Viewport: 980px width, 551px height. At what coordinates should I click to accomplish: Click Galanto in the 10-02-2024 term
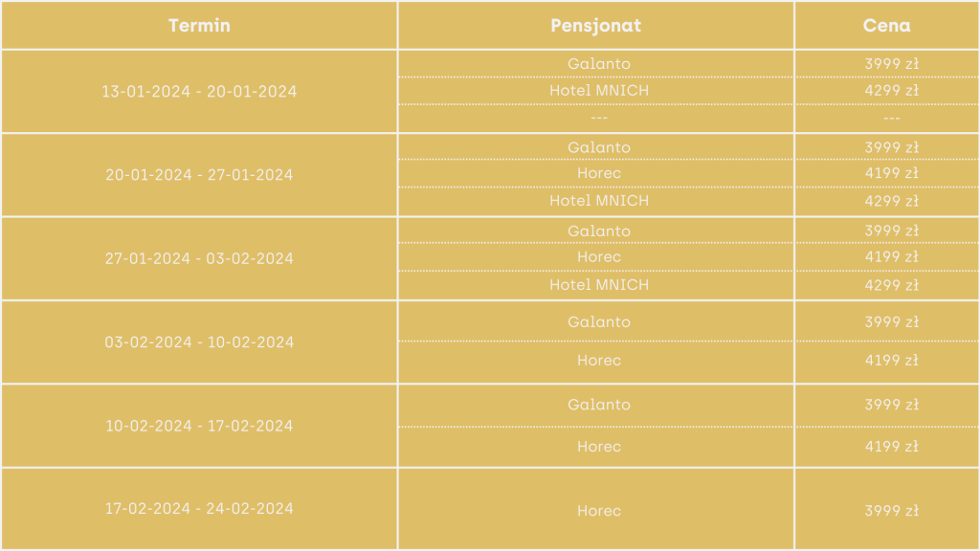click(599, 405)
